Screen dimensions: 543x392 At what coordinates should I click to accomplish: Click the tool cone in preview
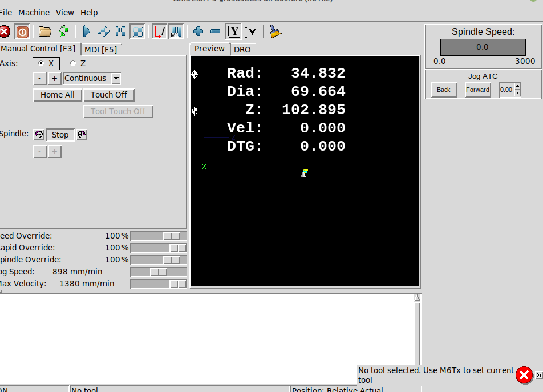click(x=303, y=174)
